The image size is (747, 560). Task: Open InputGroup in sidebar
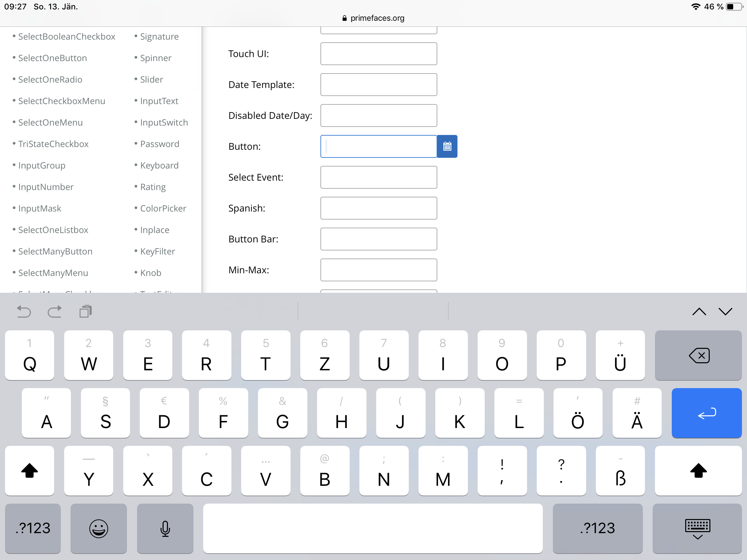click(x=42, y=166)
